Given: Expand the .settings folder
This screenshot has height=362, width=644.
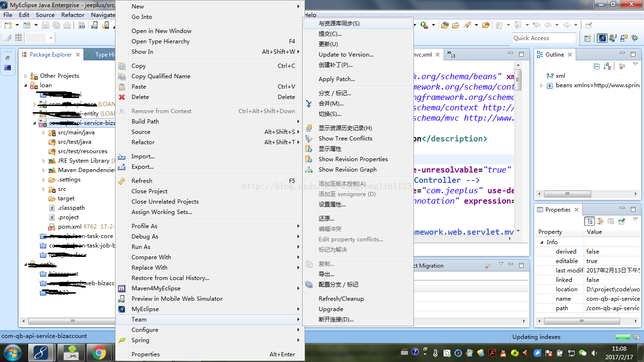Looking at the screenshot, I should click(44, 180).
